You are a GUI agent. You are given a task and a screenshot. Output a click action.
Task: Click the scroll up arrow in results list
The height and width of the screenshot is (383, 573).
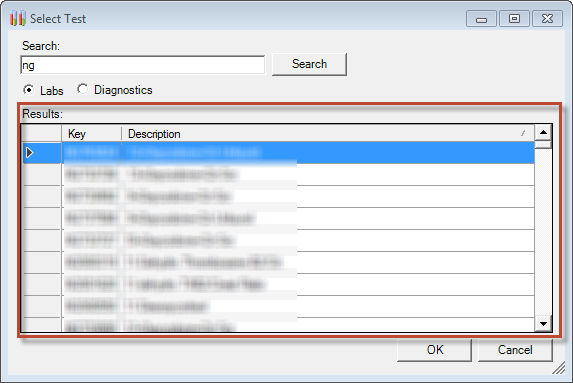(x=543, y=132)
